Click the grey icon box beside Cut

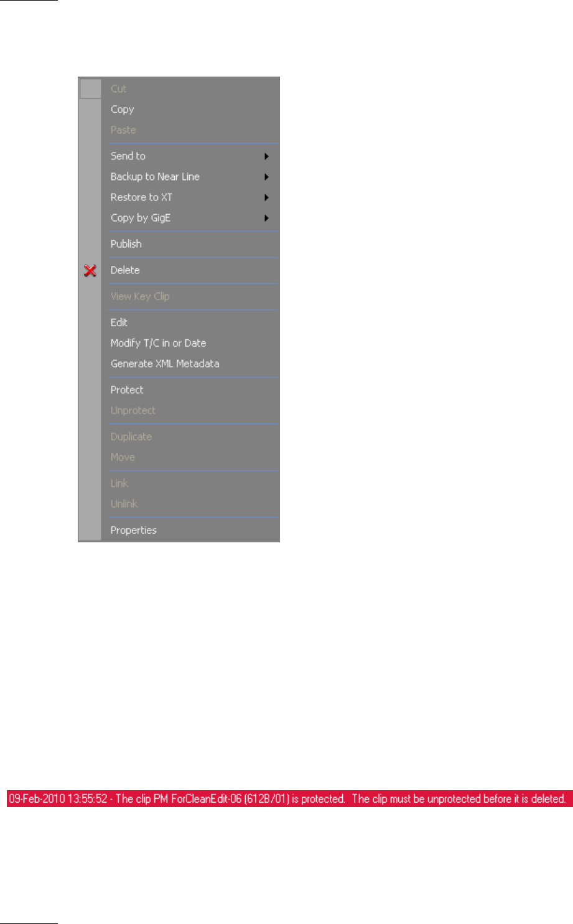click(90, 88)
